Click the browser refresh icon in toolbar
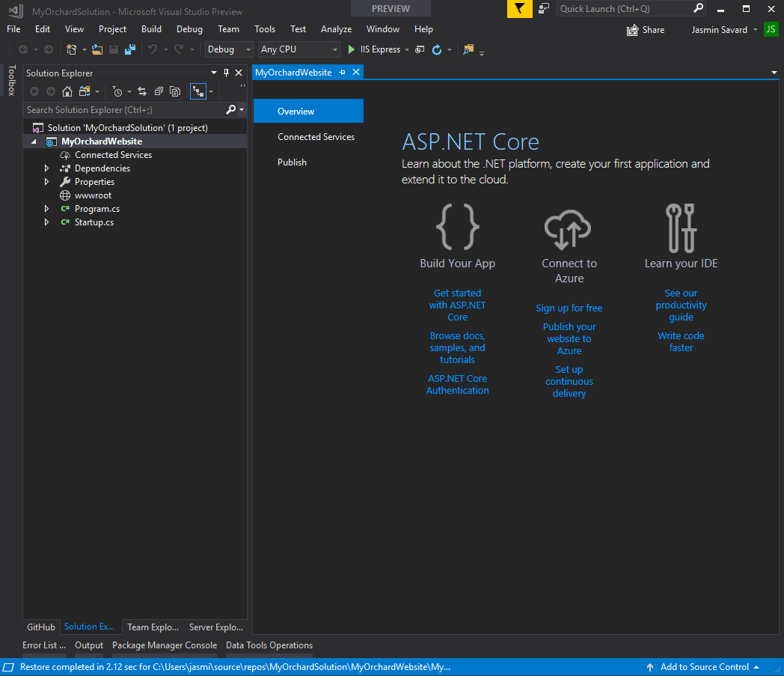Screen dimensions: 784x676 (436, 49)
